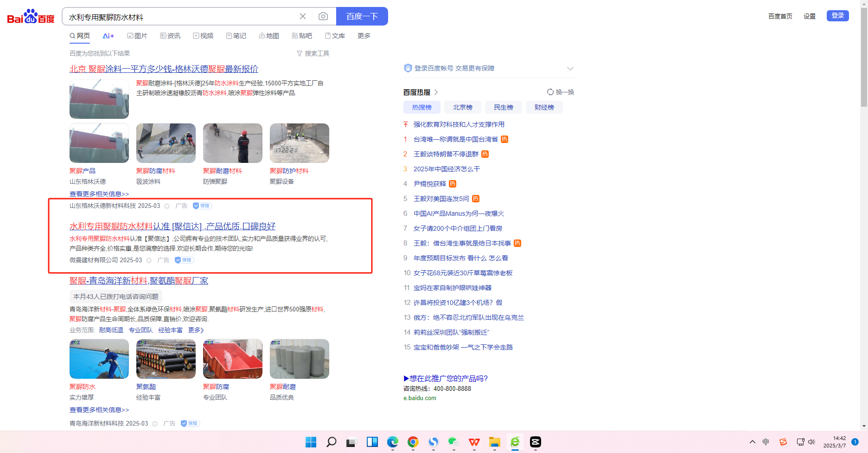Open the AI+ tab
The height and width of the screenshot is (453, 868).
108,36
